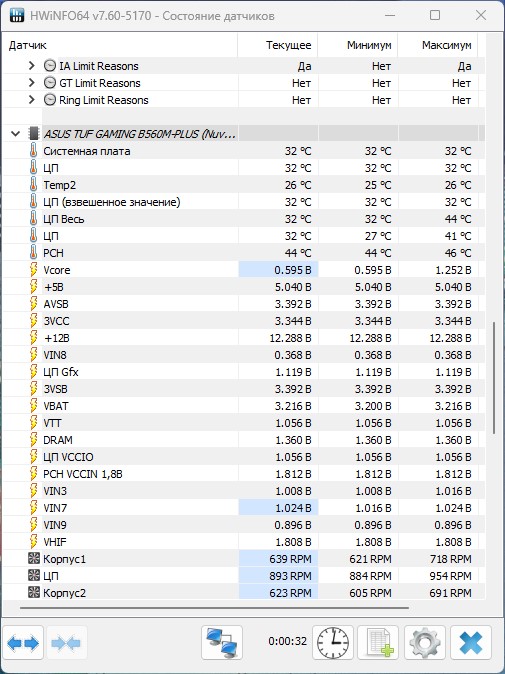Image resolution: width=505 pixels, height=674 pixels.
Task: Reset the timer with the clock icon
Action: click(333, 643)
